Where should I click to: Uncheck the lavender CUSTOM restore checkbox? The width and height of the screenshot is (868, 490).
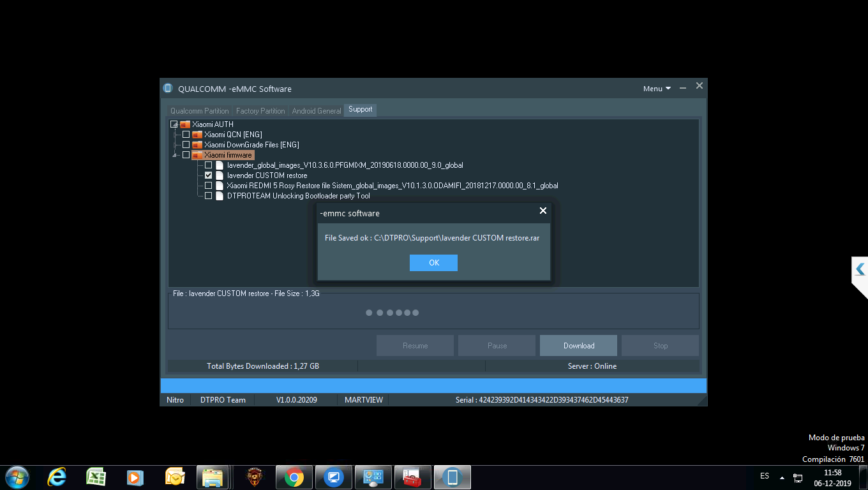pos(209,175)
